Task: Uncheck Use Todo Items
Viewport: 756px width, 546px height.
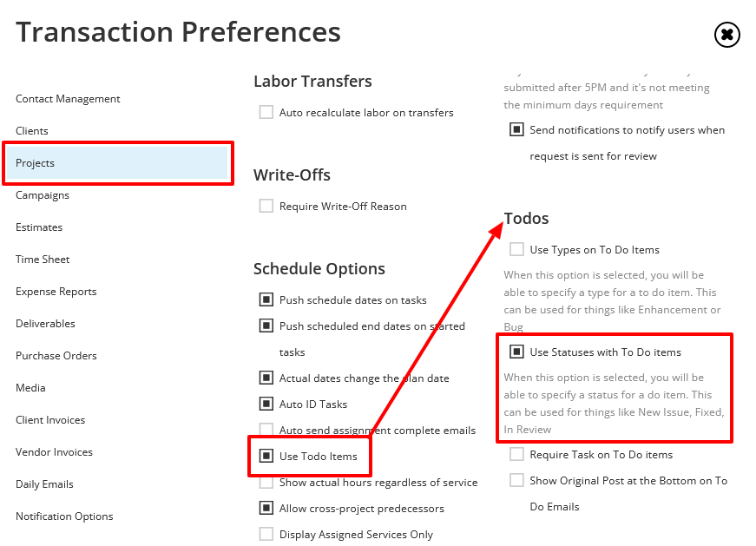Action: pos(266,455)
